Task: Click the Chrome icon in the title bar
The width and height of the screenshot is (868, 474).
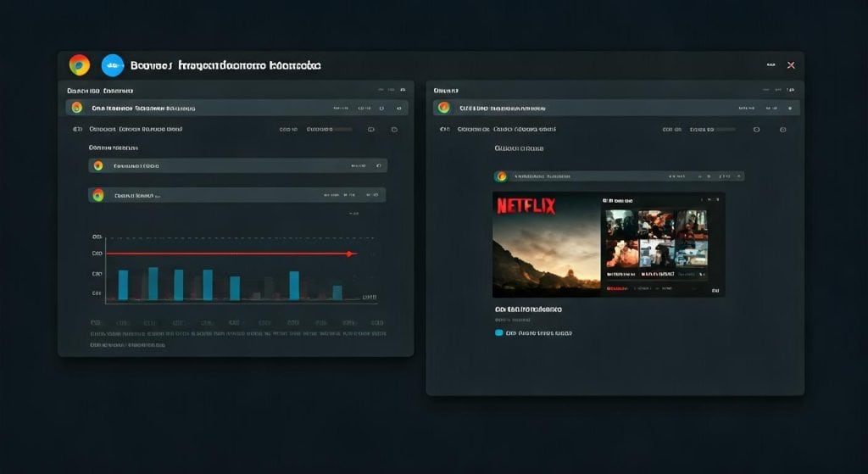Action: pos(80,65)
